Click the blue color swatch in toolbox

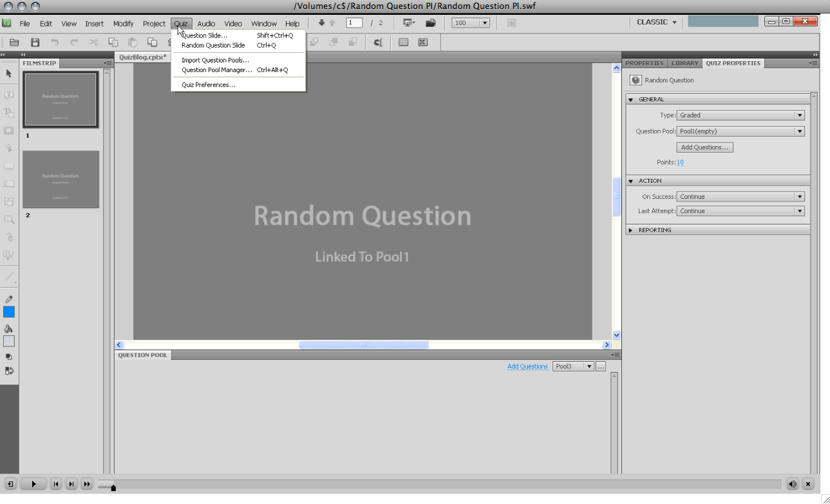click(x=9, y=312)
